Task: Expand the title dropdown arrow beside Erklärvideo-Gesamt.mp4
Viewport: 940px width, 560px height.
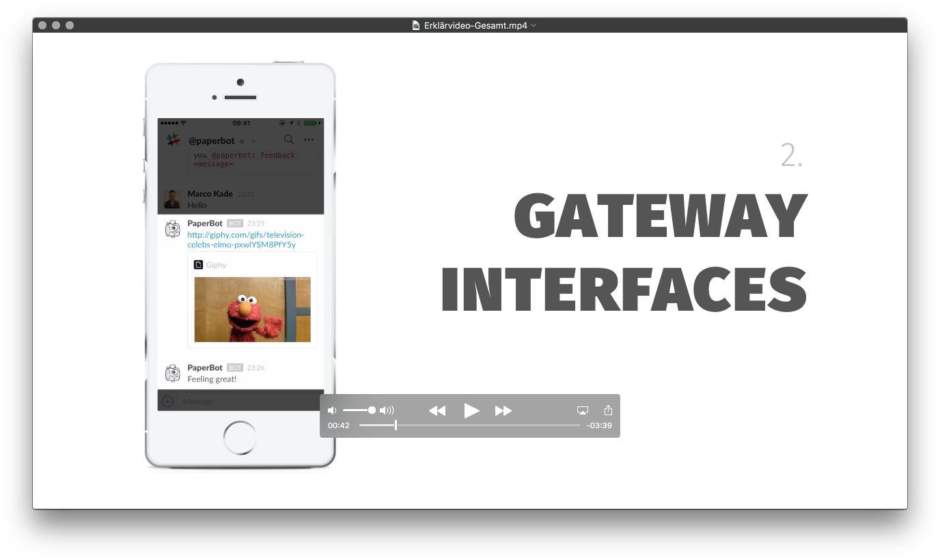Action: (534, 25)
